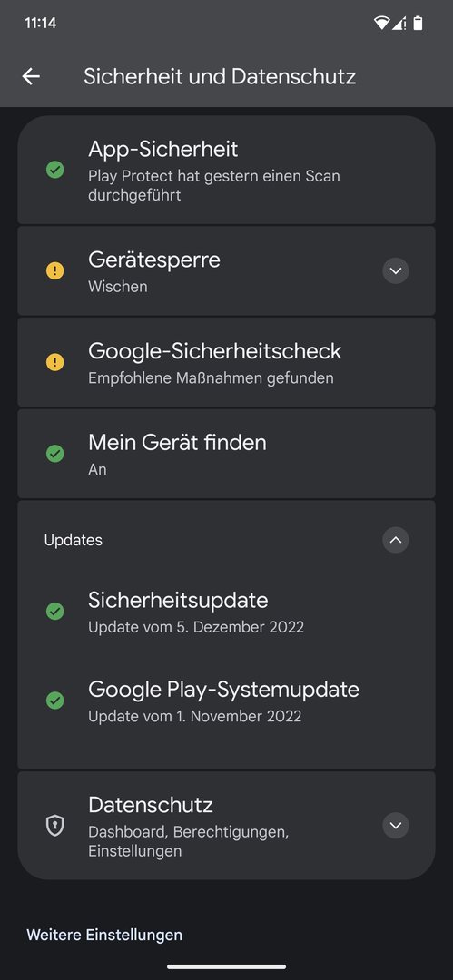453x980 pixels.
Task: Tap the back arrow icon
Action: pyautogui.click(x=31, y=77)
